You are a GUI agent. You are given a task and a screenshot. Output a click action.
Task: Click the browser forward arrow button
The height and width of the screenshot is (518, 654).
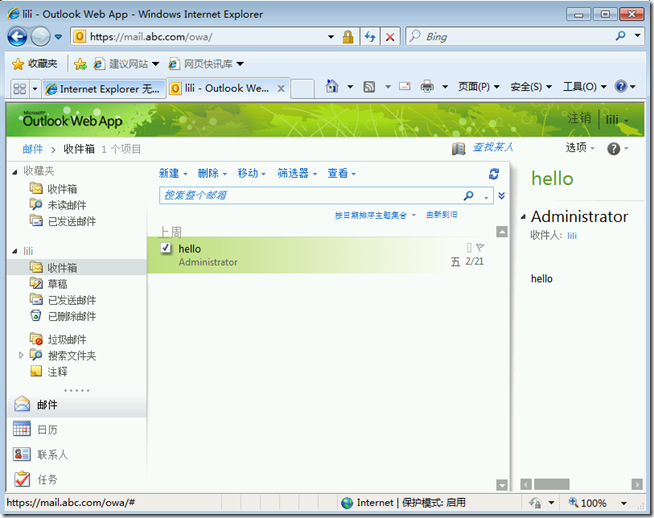(40, 37)
